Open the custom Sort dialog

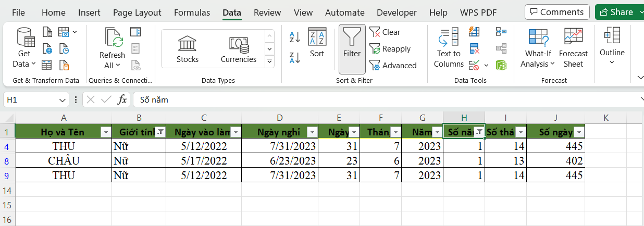(x=317, y=43)
